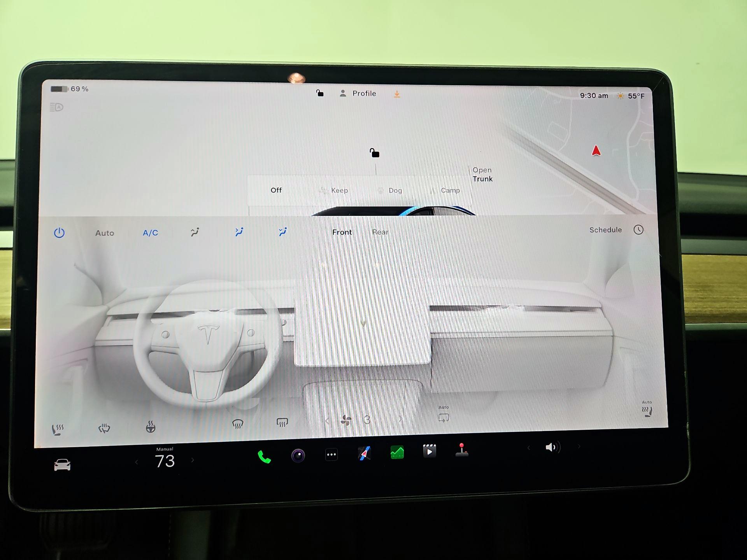Turn climate system power off
The image size is (747, 560).
click(60, 232)
